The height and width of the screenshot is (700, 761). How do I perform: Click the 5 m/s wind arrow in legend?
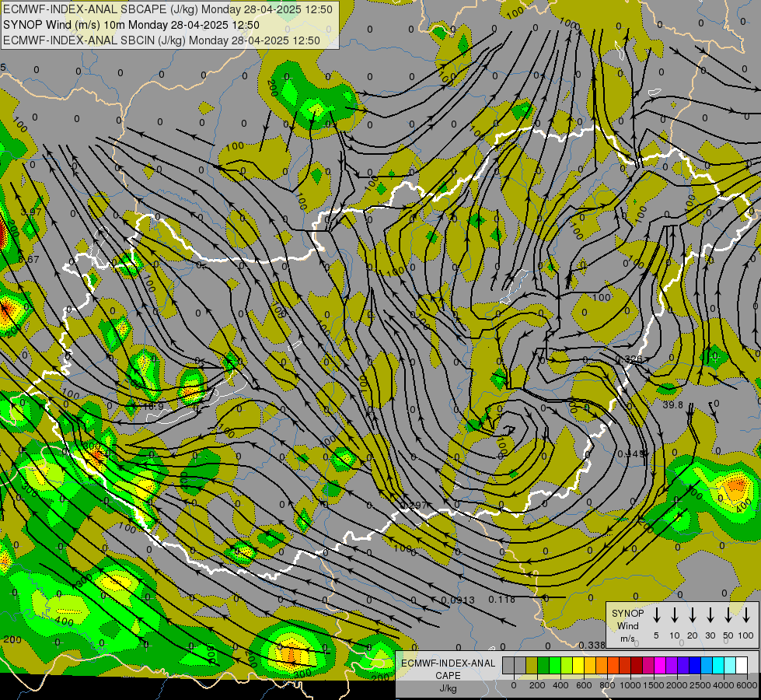click(x=656, y=615)
